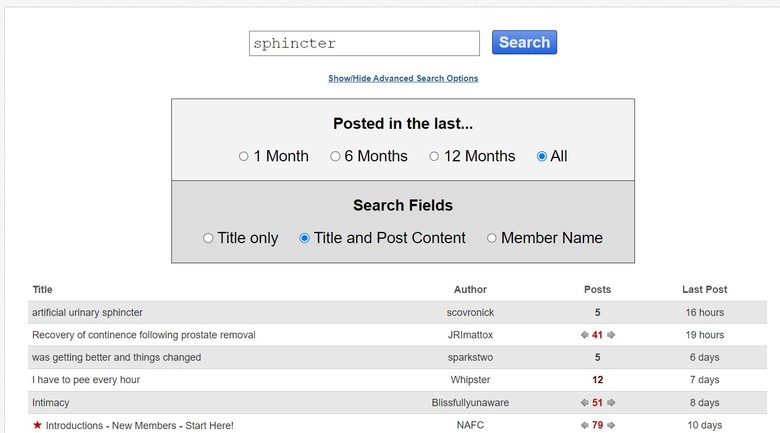Toggle Show/Hide Advanced Search Options
Image resolution: width=780 pixels, height=433 pixels.
tap(403, 78)
